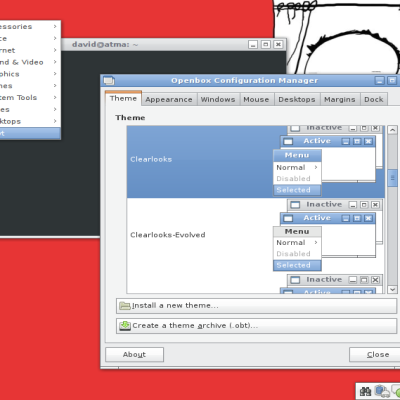Open the Sound & Video menu entry
This screenshot has height=400, width=400.
pos(30,62)
